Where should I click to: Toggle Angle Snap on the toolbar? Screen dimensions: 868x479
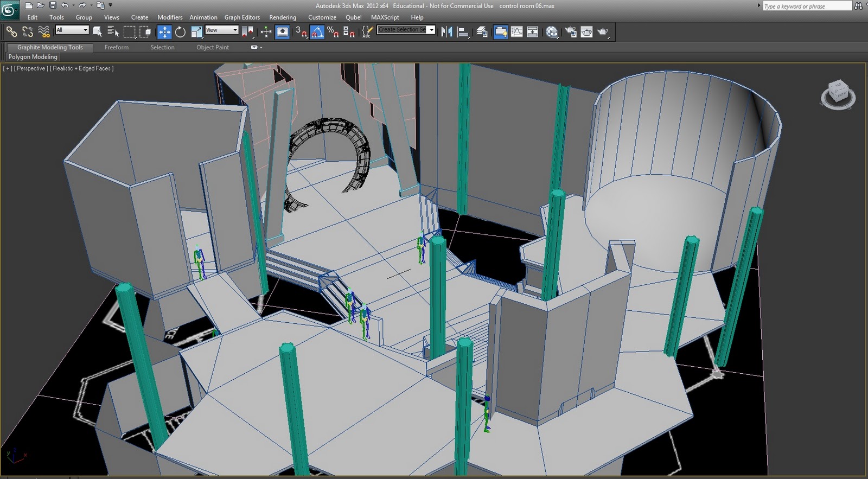[x=317, y=32]
